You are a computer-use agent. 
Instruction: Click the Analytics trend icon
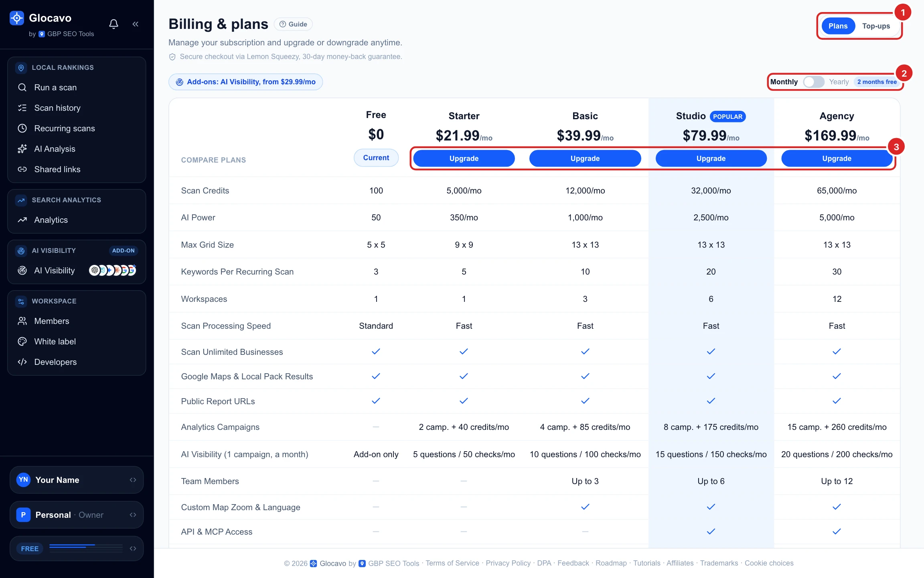[x=22, y=220]
